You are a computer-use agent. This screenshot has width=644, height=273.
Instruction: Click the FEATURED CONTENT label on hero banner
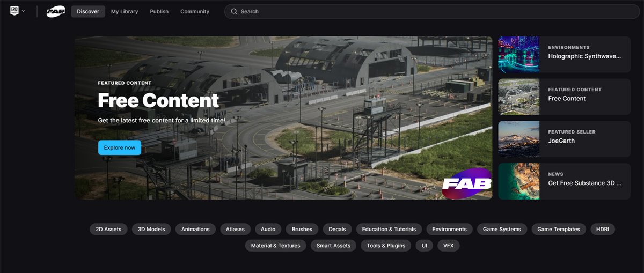pos(125,83)
